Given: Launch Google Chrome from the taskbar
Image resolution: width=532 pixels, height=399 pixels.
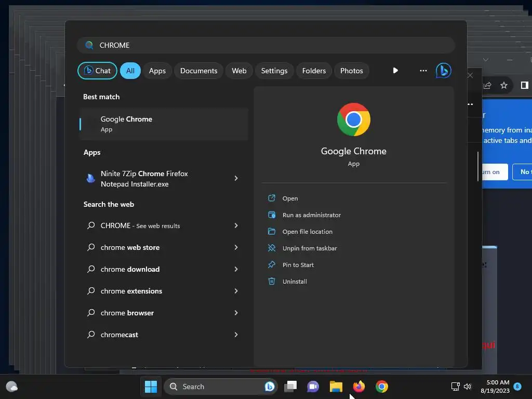Looking at the screenshot, I should coord(382,387).
